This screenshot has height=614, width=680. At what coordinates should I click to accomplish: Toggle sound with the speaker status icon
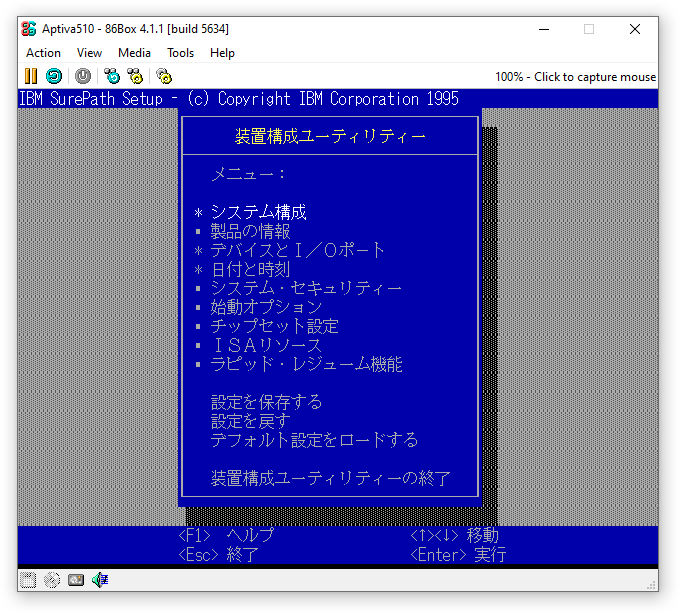point(100,580)
